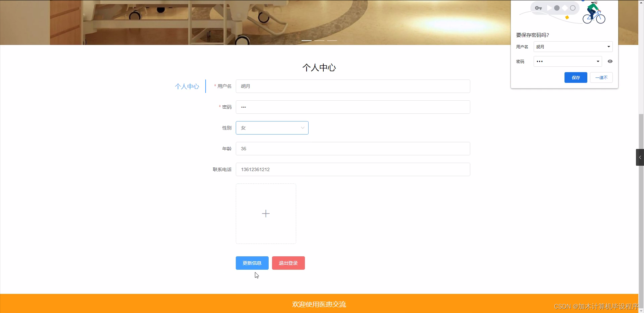The height and width of the screenshot is (313, 644).
Task: Select second carousel indicator bar
Action: coord(319,41)
